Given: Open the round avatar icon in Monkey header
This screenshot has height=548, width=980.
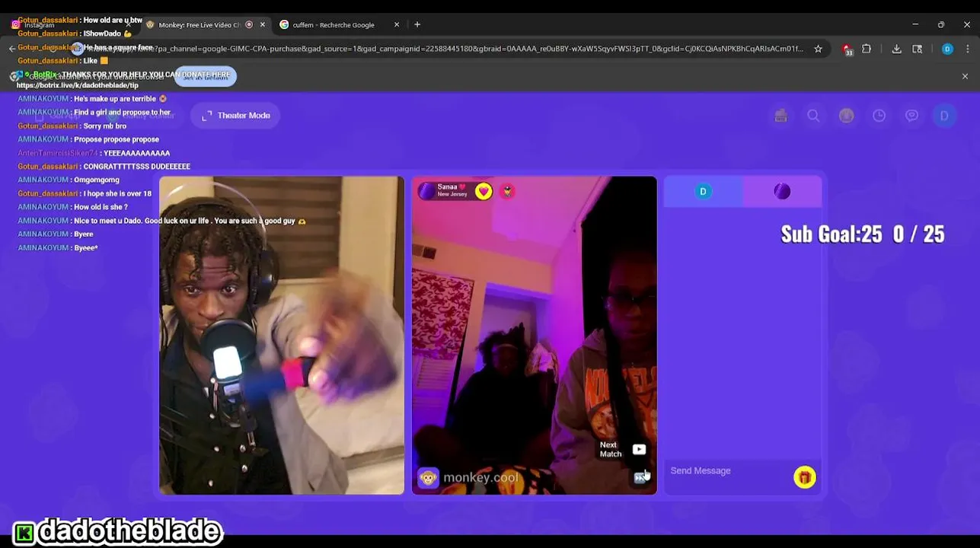Looking at the screenshot, I should pyautogui.click(x=846, y=116).
